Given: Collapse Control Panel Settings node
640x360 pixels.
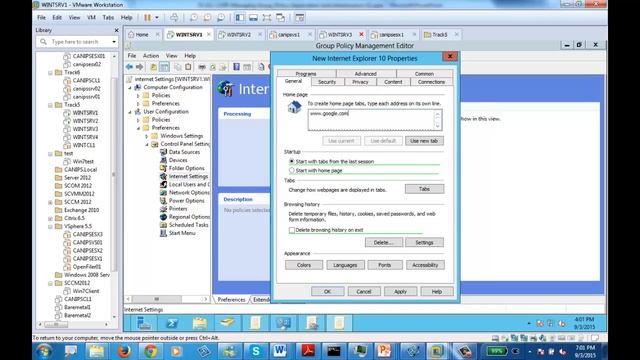Looking at the screenshot, I should pos(147,144).
